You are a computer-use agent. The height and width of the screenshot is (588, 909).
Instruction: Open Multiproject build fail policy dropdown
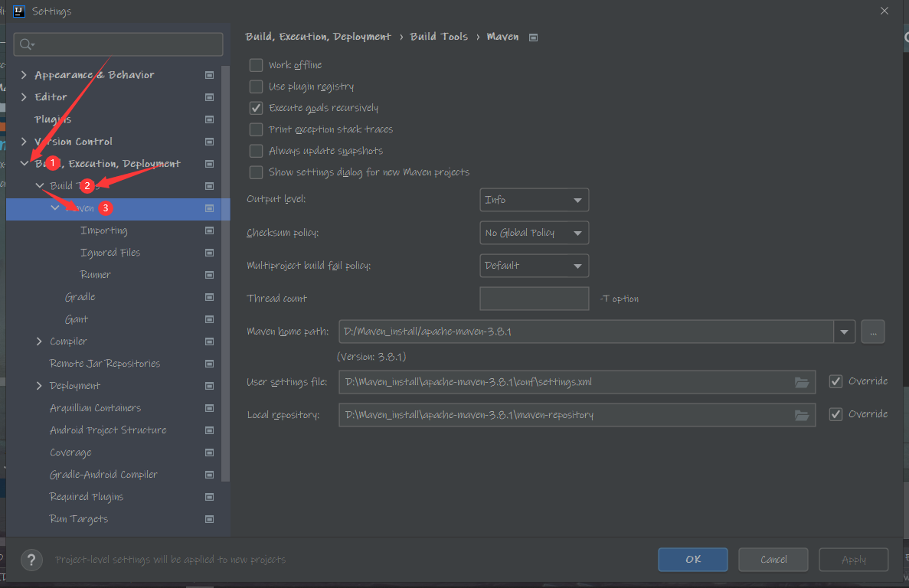[x=534, y=266]
